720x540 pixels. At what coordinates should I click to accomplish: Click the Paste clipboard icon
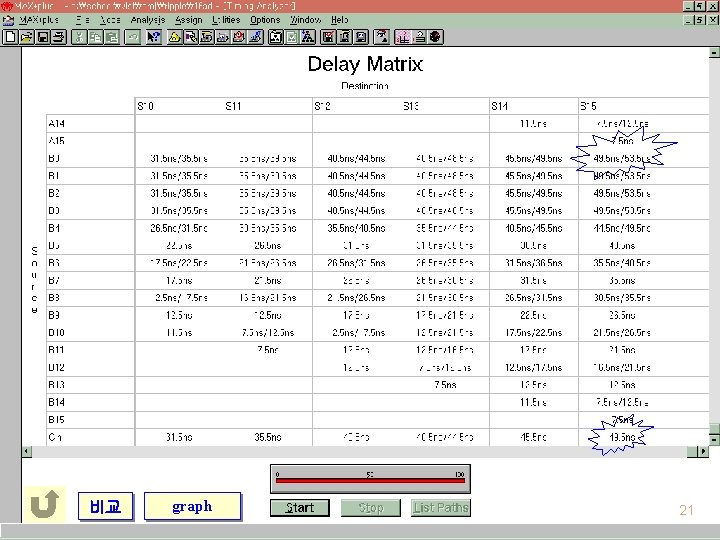point(112,37)
